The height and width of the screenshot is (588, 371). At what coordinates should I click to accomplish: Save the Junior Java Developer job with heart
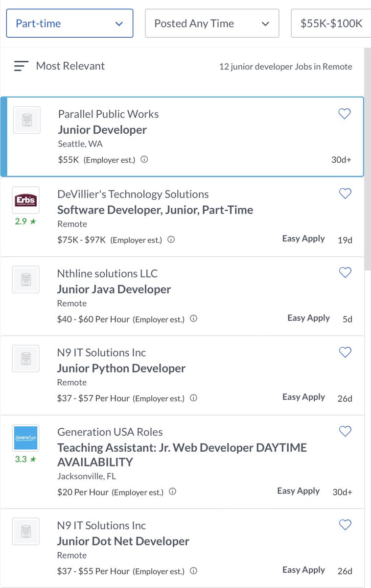345,272
